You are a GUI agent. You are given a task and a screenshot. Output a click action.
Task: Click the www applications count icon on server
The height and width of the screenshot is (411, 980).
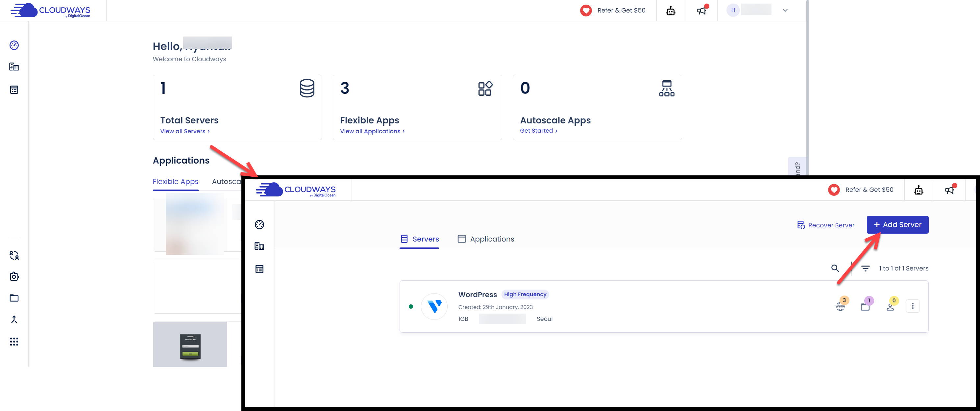pos(840,306)
